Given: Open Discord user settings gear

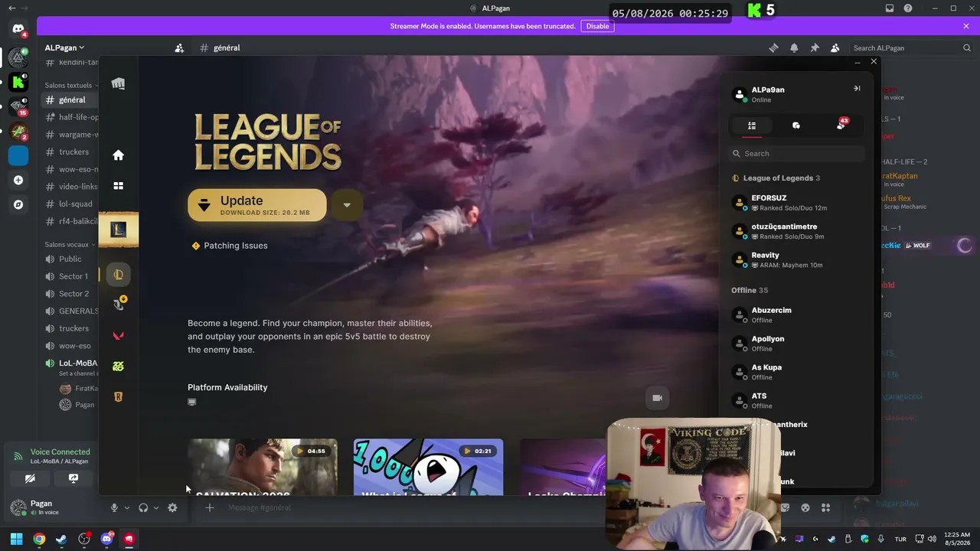Looking at the screenshot, I should tap(172, 508).
